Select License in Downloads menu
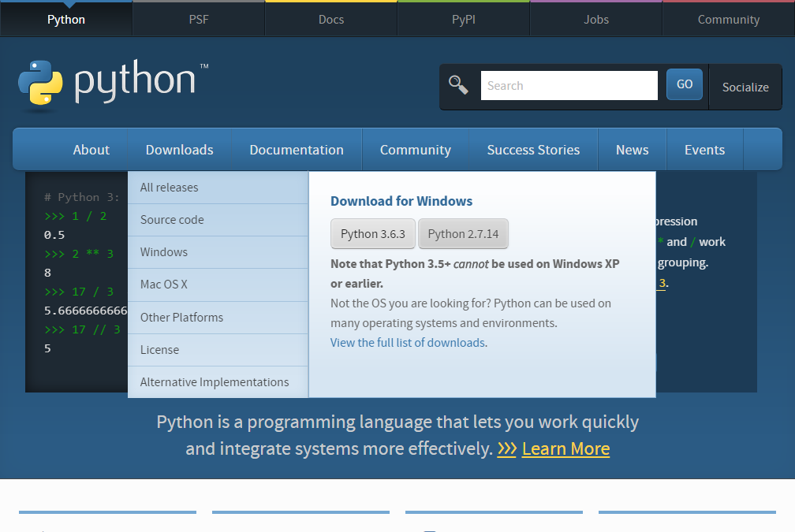 pyautogui.click(x=218, y=350)
